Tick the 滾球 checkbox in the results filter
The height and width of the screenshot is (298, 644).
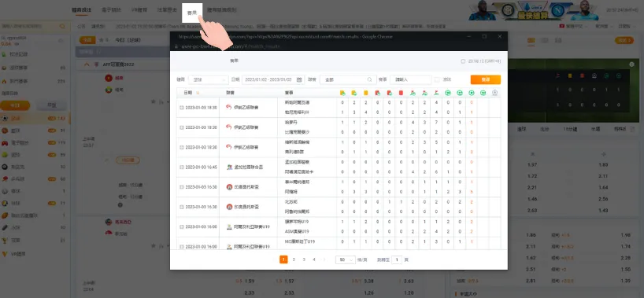pos(437,79)
